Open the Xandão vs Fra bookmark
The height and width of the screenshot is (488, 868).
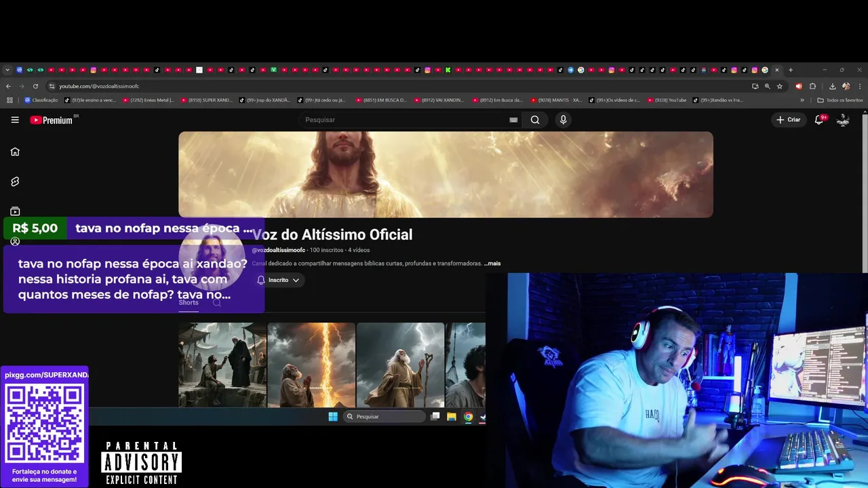pos(718,100)
